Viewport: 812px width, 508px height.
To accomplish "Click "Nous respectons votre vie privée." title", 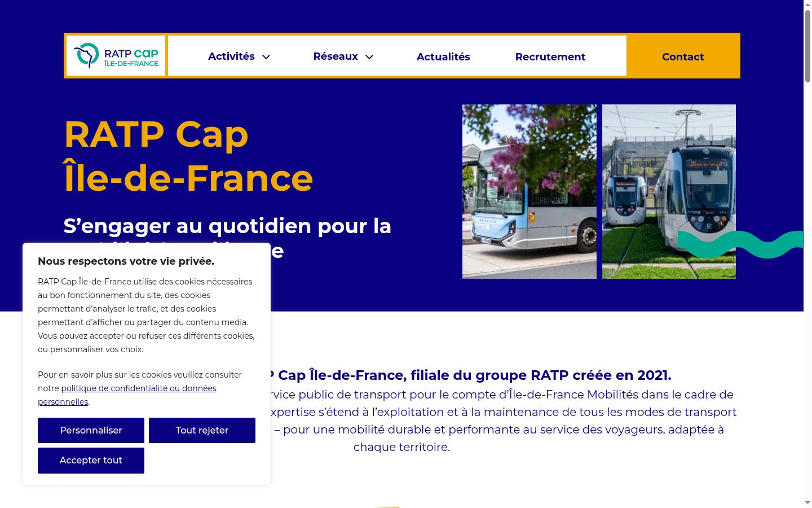I will pos(126,261).
